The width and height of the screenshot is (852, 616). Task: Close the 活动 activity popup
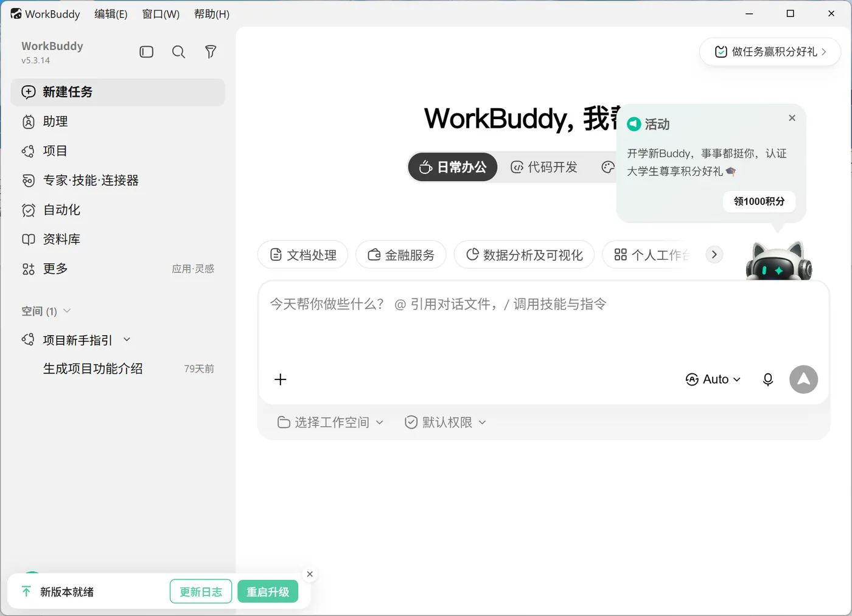coord(792,118)
